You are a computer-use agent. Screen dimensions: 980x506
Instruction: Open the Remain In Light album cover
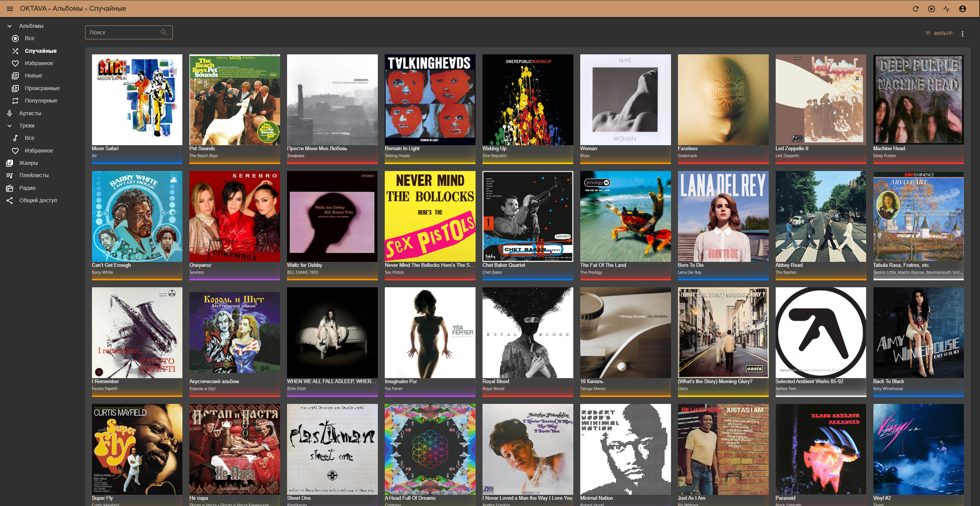point(430,100)
